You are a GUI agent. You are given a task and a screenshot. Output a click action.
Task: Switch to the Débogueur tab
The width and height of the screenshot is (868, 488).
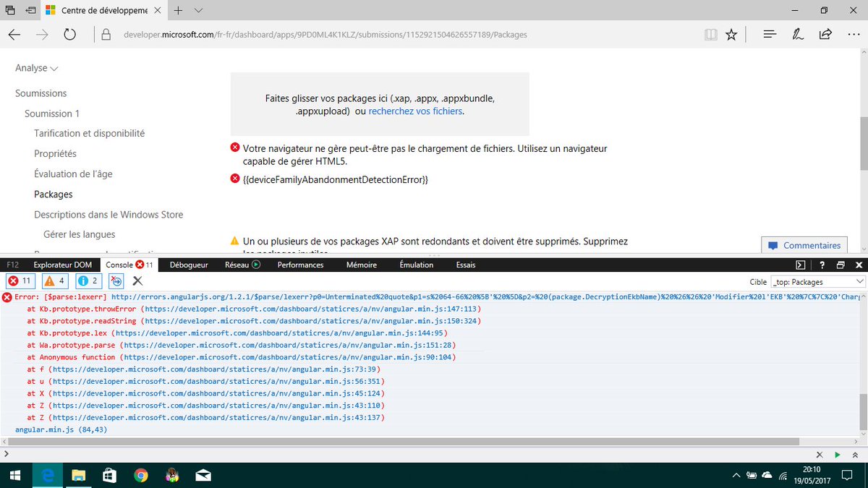189,265
